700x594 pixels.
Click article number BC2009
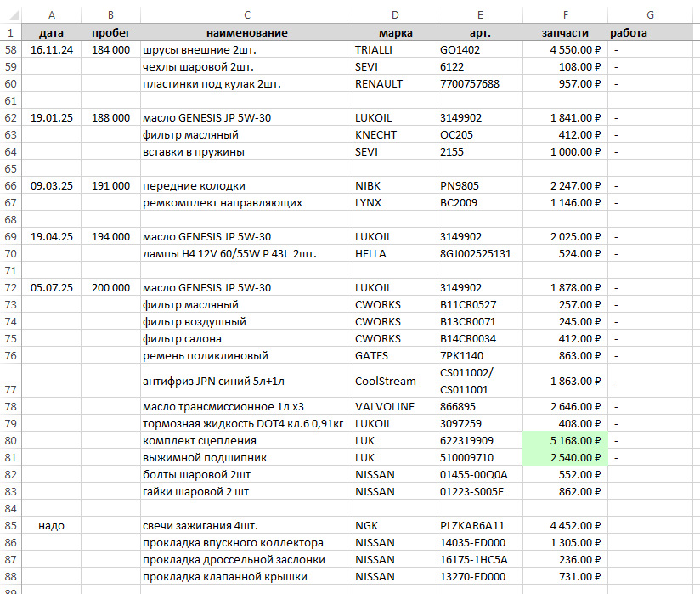[480, 202]
